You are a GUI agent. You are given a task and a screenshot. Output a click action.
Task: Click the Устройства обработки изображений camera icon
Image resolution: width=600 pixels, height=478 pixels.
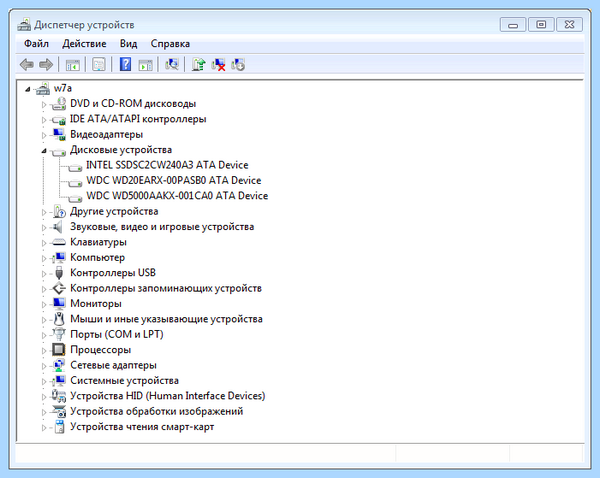click(59, 411)
